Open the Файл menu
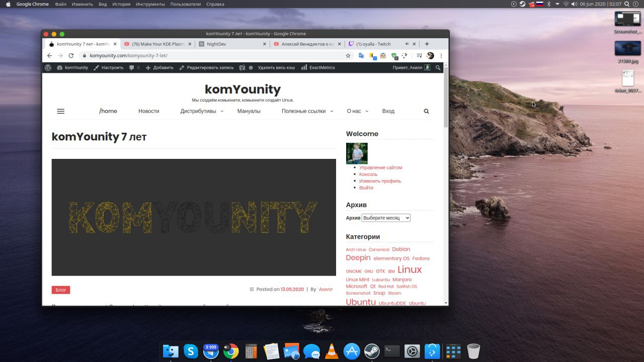Image resolution: width=644 pixels, height=362 pixels. click(x=60, y=4)
